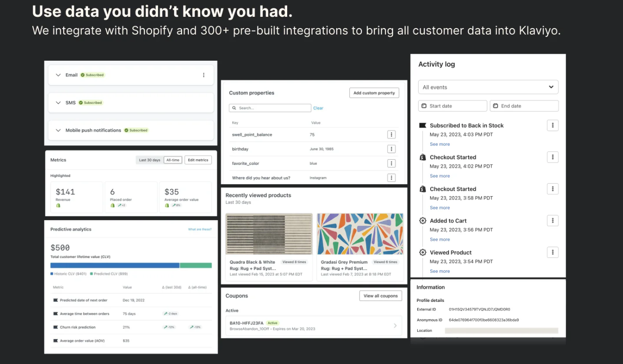Open options for swell_point_balance property
This screenshot has width=623, height=364.
[x=391, y=135]
